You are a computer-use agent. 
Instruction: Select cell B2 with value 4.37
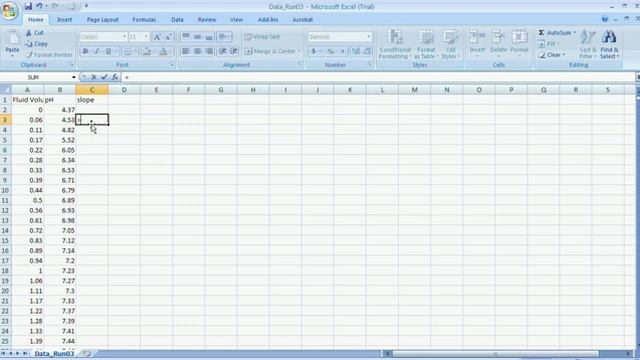tap(60, 110)
